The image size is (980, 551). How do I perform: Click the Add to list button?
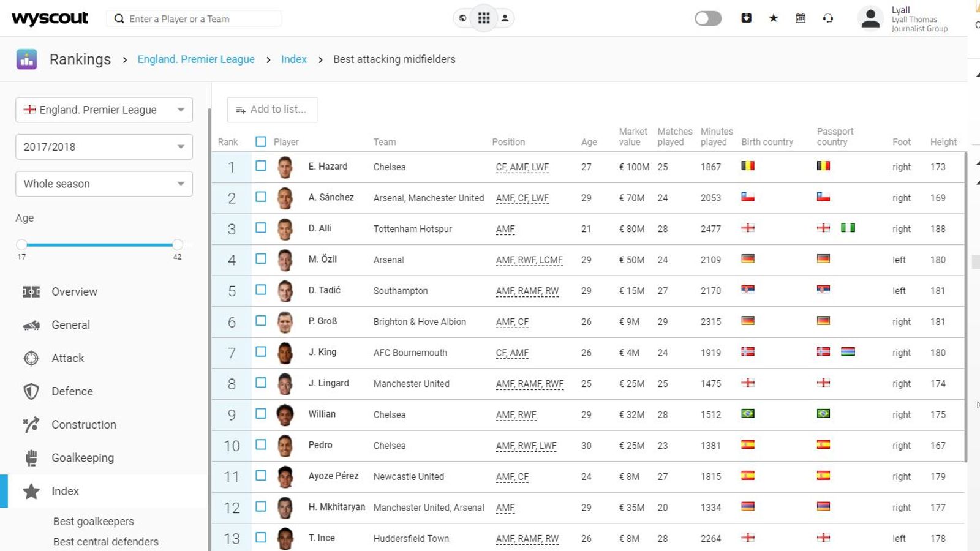coord(272,110)
